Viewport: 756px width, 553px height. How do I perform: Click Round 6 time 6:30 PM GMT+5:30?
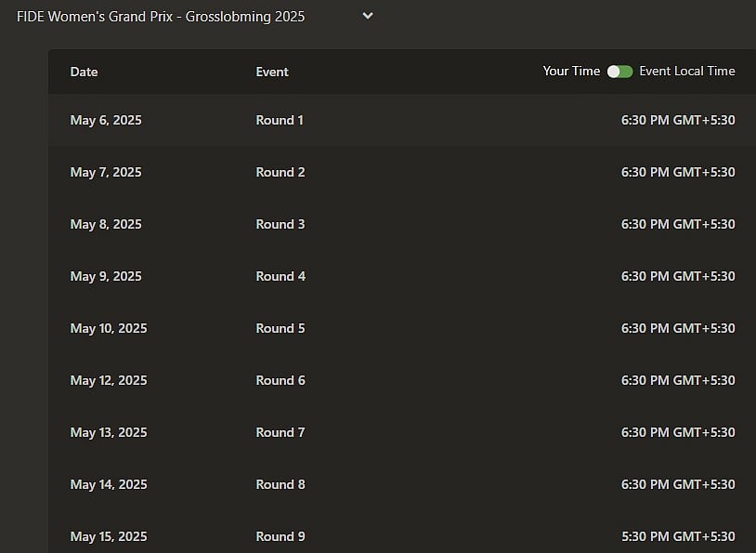click(678, 381)
